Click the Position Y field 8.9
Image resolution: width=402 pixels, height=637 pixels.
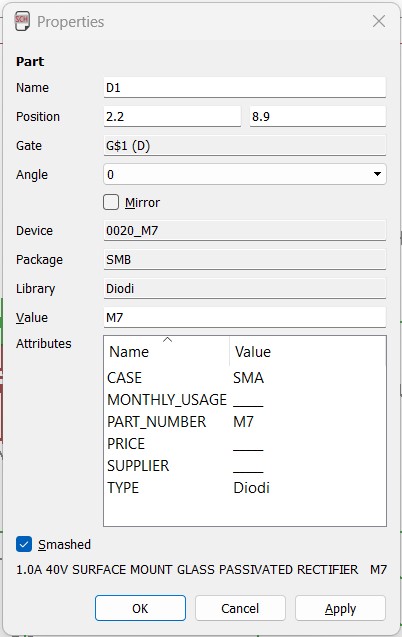(x=318, y=117)
